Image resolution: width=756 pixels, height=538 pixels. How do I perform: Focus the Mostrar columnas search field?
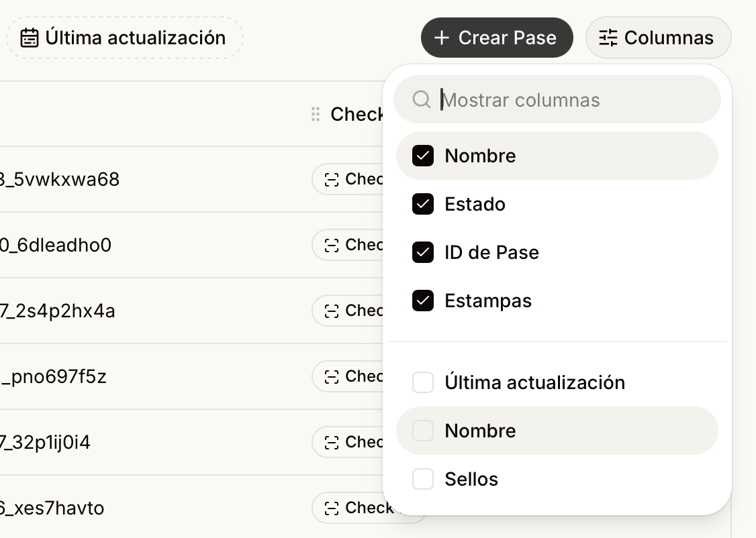557,100
